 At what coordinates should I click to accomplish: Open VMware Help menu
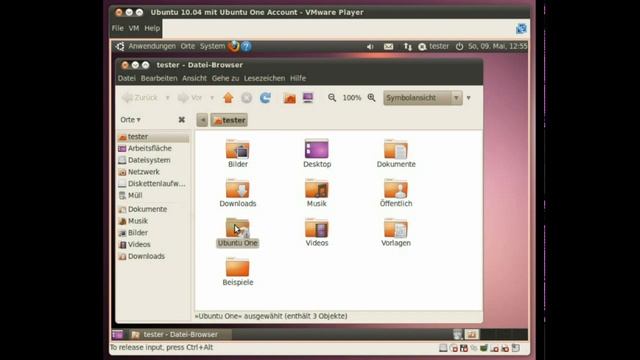(x=152, y=28)
